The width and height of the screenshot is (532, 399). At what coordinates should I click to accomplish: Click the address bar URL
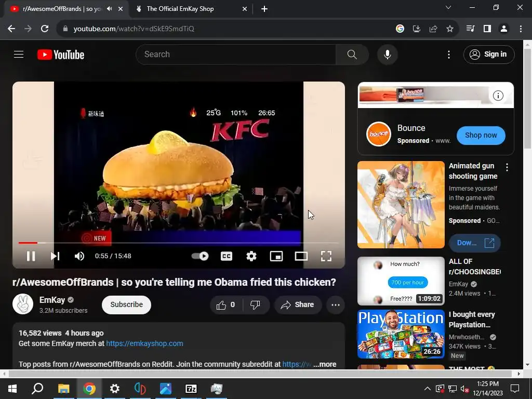click(x=134, y=29)
